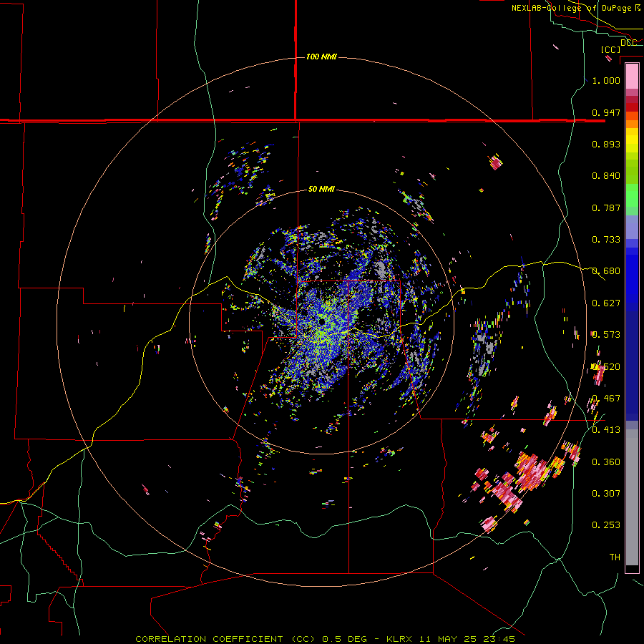Click the 0.467 scale value
644x644 pixels.
(x=606, y=399)
